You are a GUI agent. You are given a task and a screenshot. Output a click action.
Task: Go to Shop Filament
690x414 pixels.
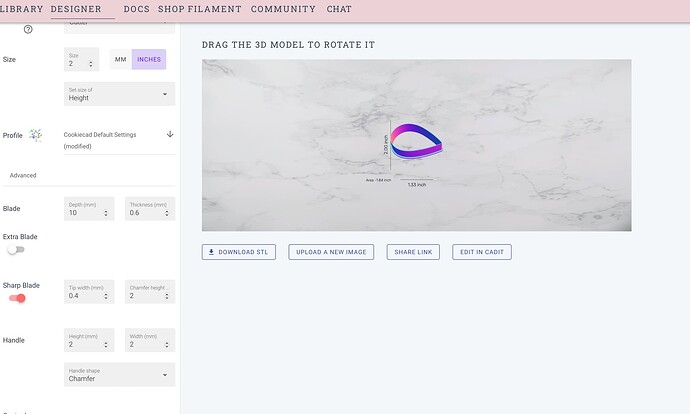pos(200,9)
